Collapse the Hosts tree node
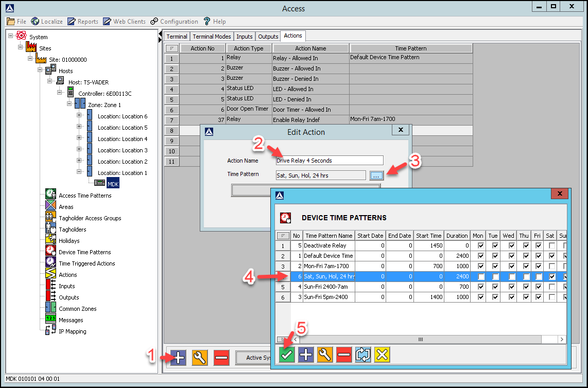The width and height of the screenshot is (588, 388). pos(40,70)
